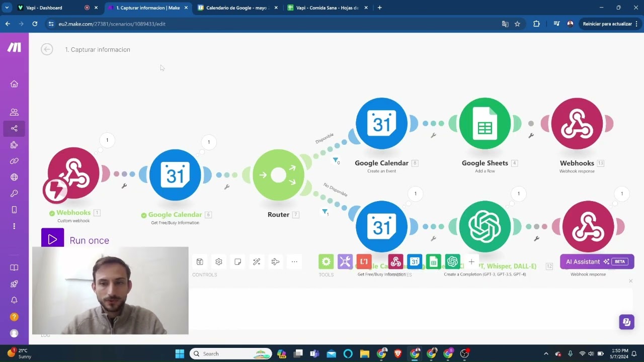Go back using the scenario back arrow
The image size is (644, 362).
47,49
